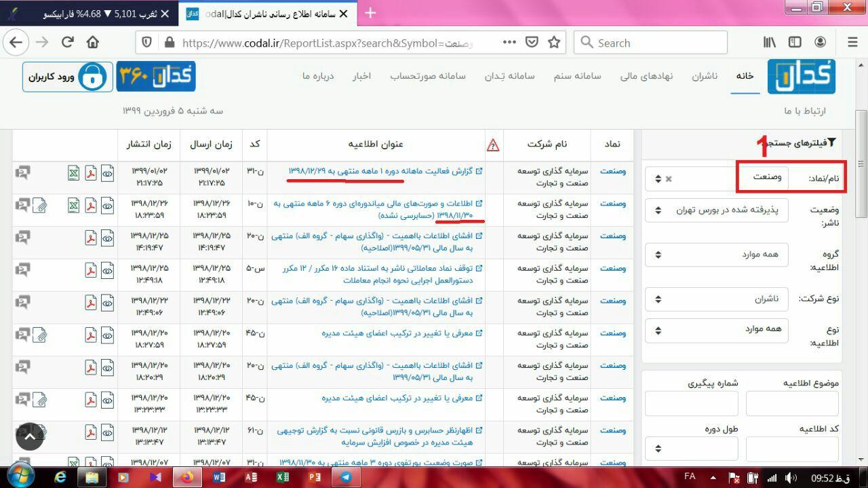Open the PDF of the گزارش فعالیت ماهانه row
The height and width of the screenshot is (488, 868).
[90, 173]
